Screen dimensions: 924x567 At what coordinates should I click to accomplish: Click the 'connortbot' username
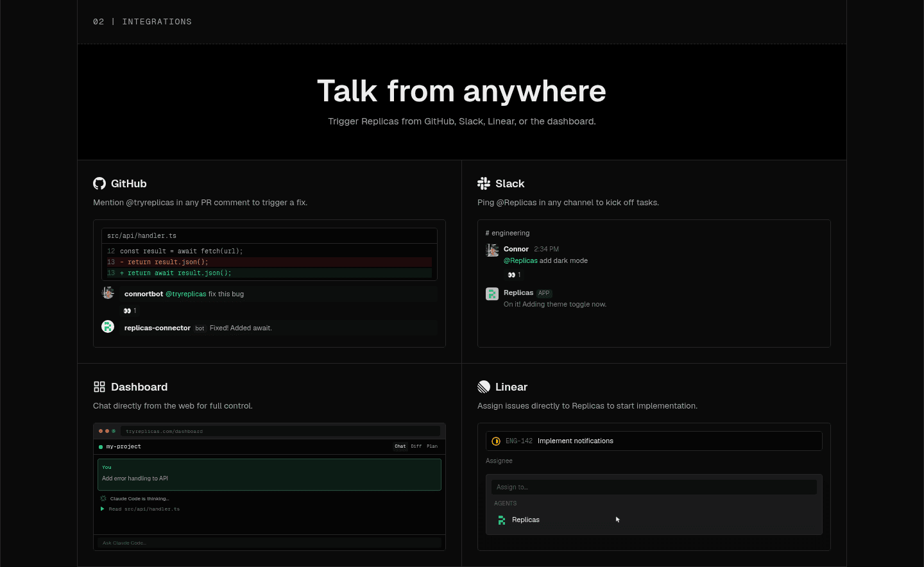tap(144, 294)
